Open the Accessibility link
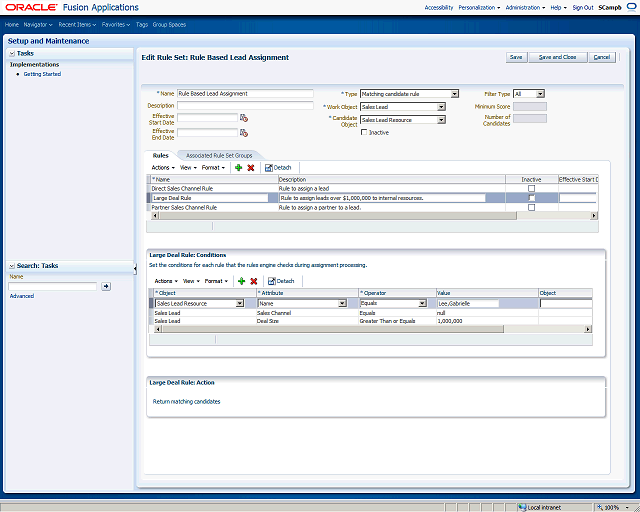Image resolution: width=640 pixels, height=512 pixels. tap(439, 7)
